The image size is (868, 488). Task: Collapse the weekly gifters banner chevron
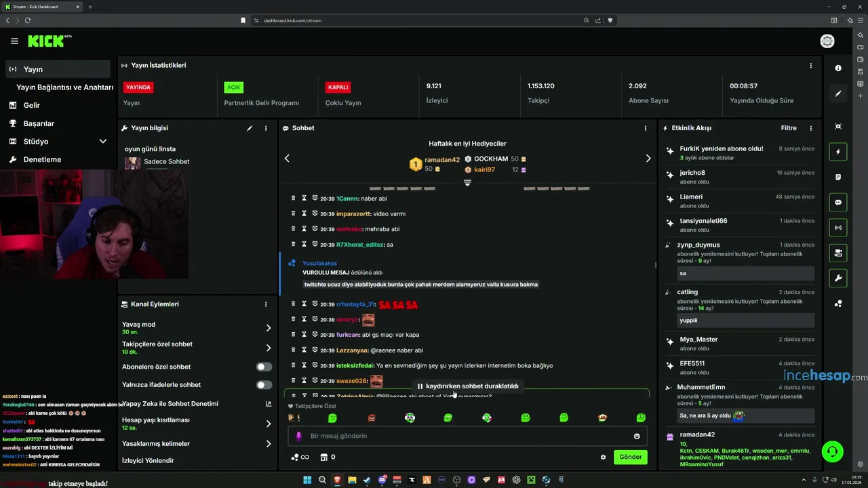point(467,183)
